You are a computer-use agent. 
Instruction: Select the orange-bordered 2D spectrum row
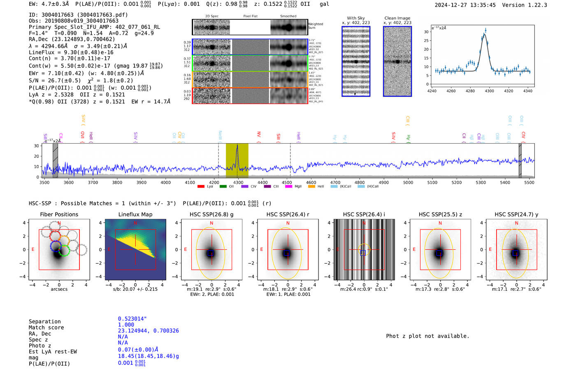pyautogui.click(x=250, y=79)
